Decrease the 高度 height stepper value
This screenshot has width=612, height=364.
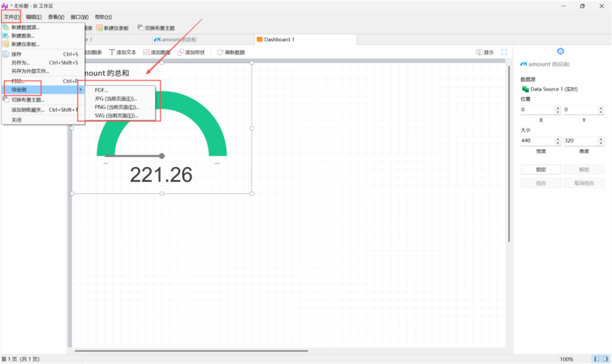click(601, 143)
